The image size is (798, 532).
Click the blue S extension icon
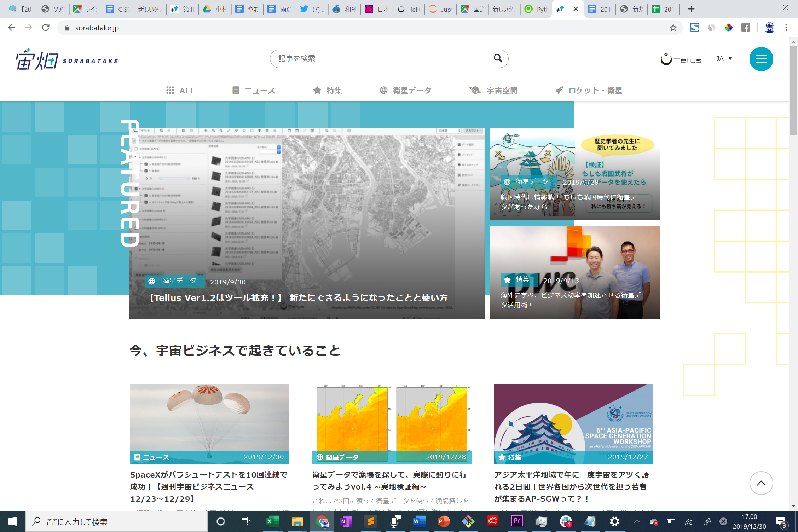(694, 28)
